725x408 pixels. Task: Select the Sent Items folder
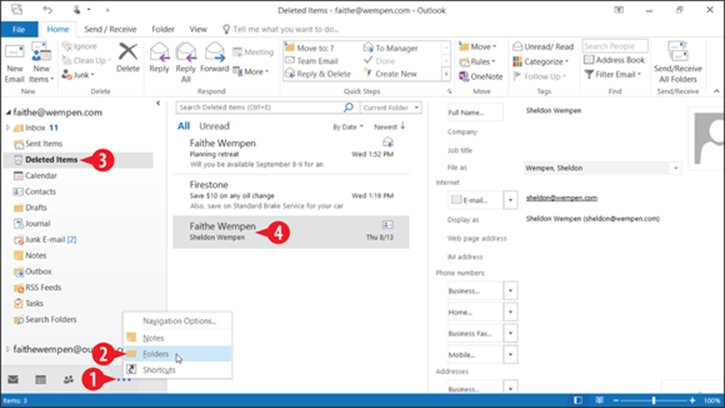(38, 144)
